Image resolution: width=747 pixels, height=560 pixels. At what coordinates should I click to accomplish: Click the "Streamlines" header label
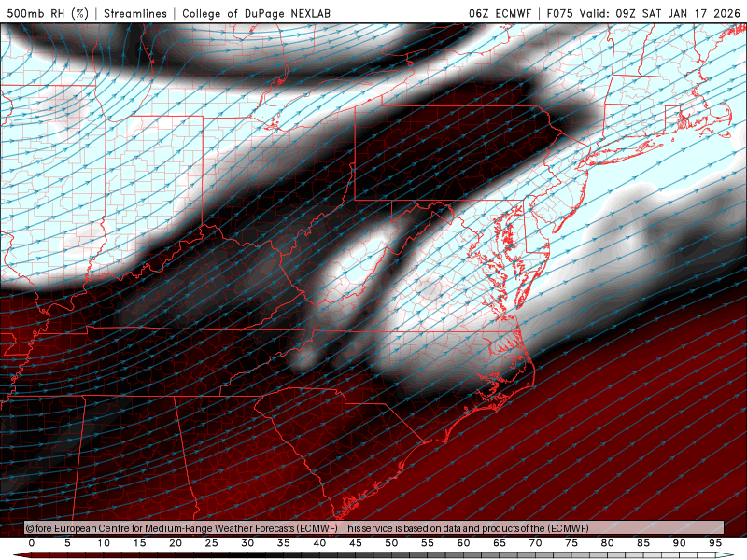tap(135, 13)
